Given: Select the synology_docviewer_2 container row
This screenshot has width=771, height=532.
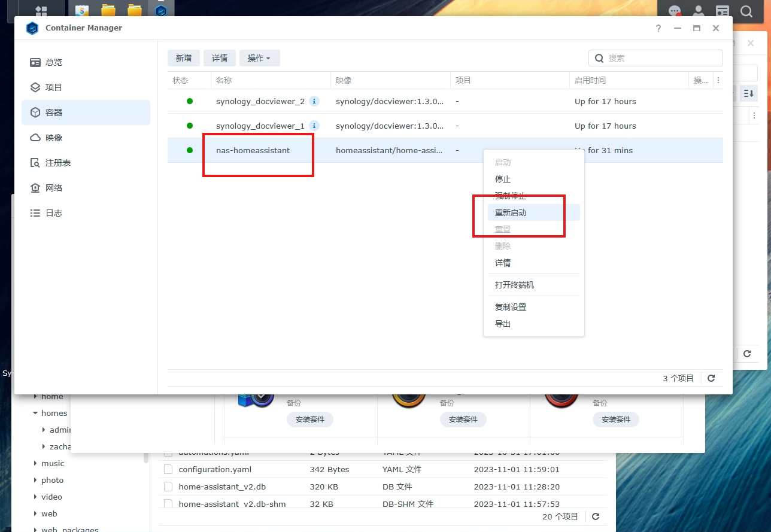Looking at the screenshot, I should pyautogui.click(x=445, y=101).
